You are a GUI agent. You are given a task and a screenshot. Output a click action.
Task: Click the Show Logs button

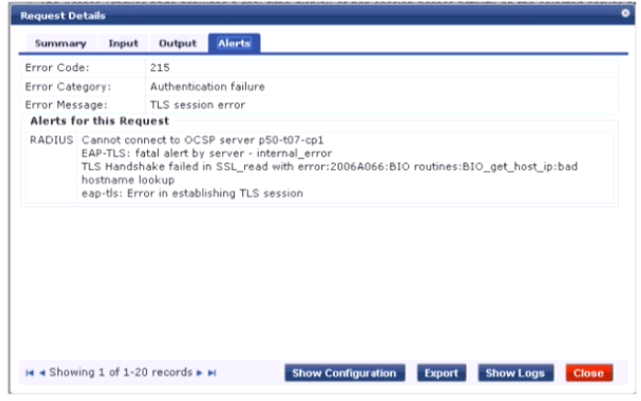(x=515, y=373)
